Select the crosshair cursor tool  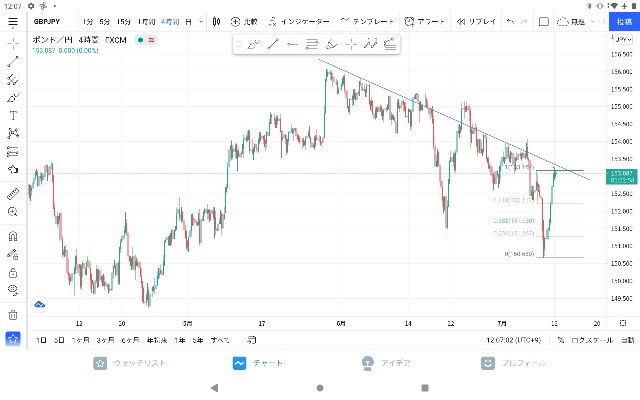pos(13,43)
